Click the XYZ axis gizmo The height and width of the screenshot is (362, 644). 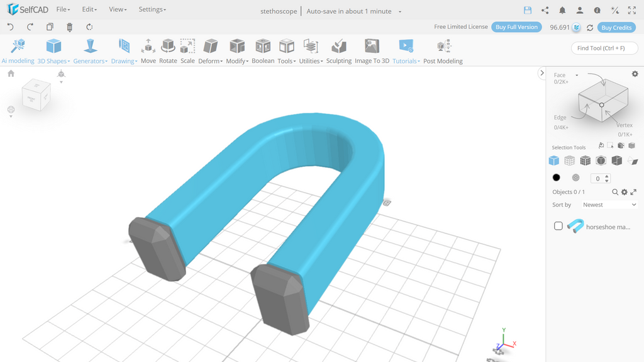click(505, 339)
